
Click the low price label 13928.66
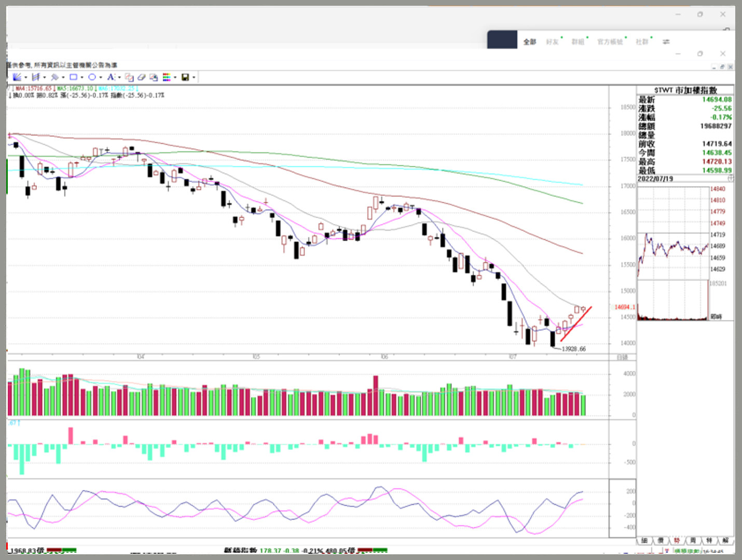[x=574, y=349]
